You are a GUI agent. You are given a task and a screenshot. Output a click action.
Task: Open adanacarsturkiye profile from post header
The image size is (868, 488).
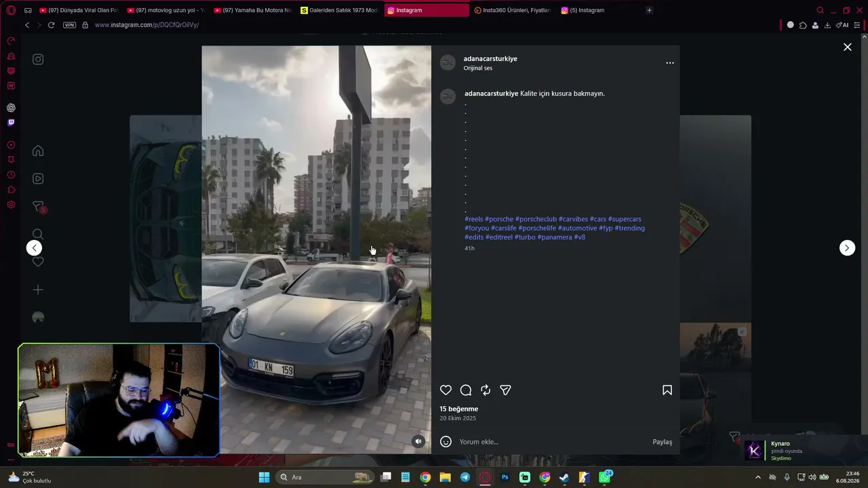490,59
